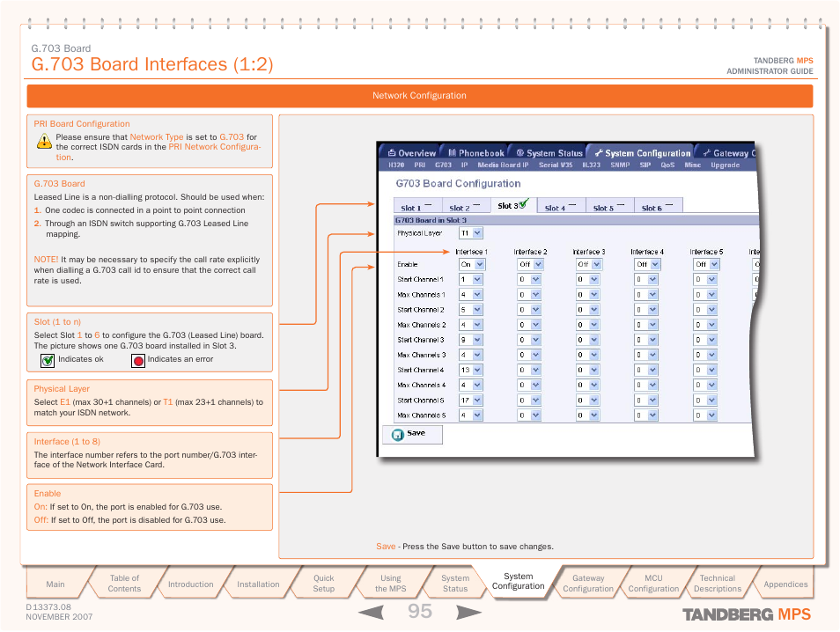The image size is (840, 632).
Task: Open Interface 1 Start Channel 4 dropdown
Action: click(x=471, y=370)
